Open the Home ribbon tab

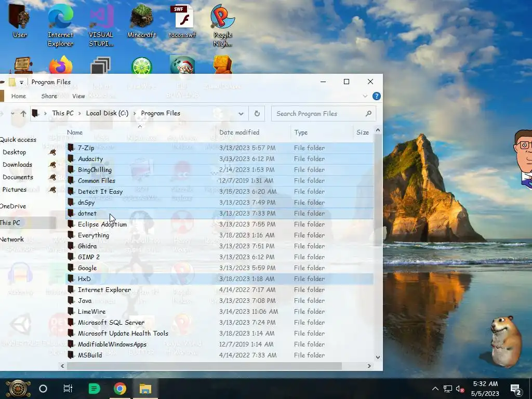(19, 96)
